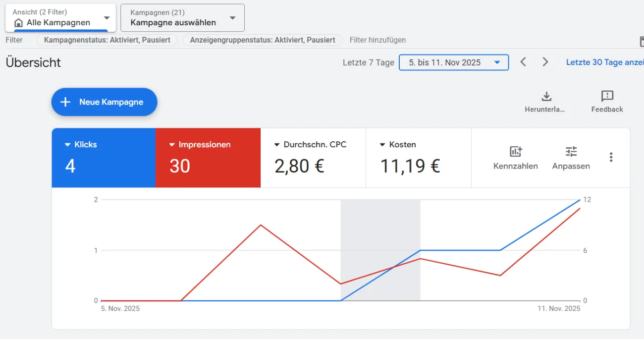Click the Anzeigengruppenstatus filter chip
This screenshot has width=644, height=339.
(x=263, y=40)
